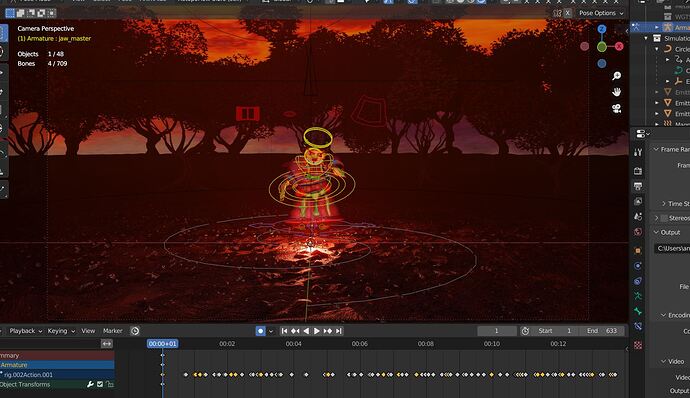690x398 pixels.
Task: Open the Tool settings wrench tab
Action: 638,152
